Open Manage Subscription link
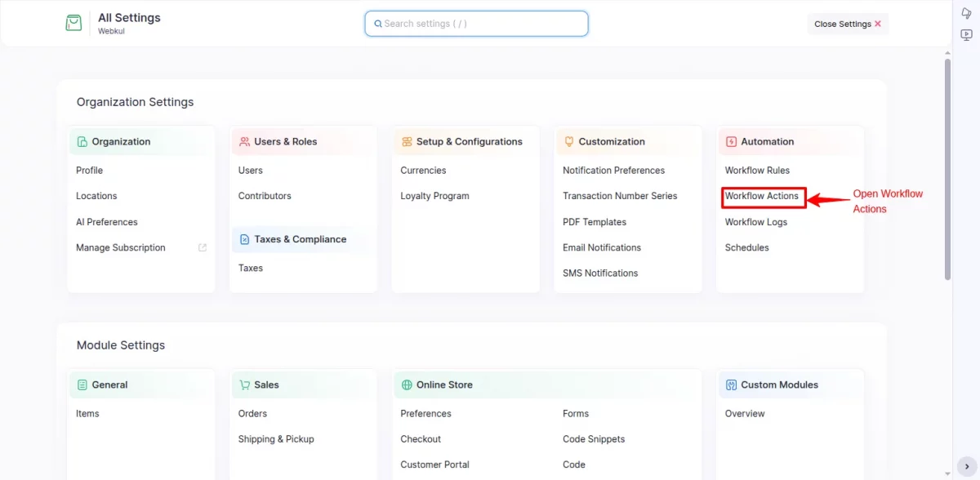The image size is (980, 480). coord(121,248)
